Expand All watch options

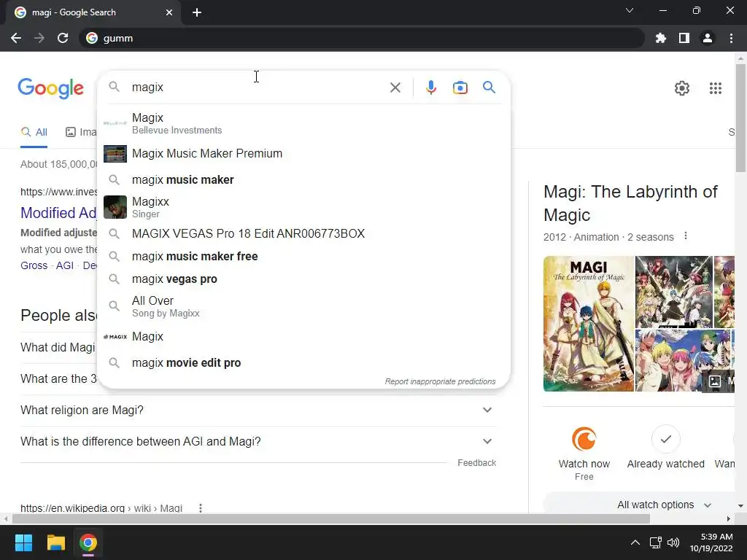click(x=664, y=505)
